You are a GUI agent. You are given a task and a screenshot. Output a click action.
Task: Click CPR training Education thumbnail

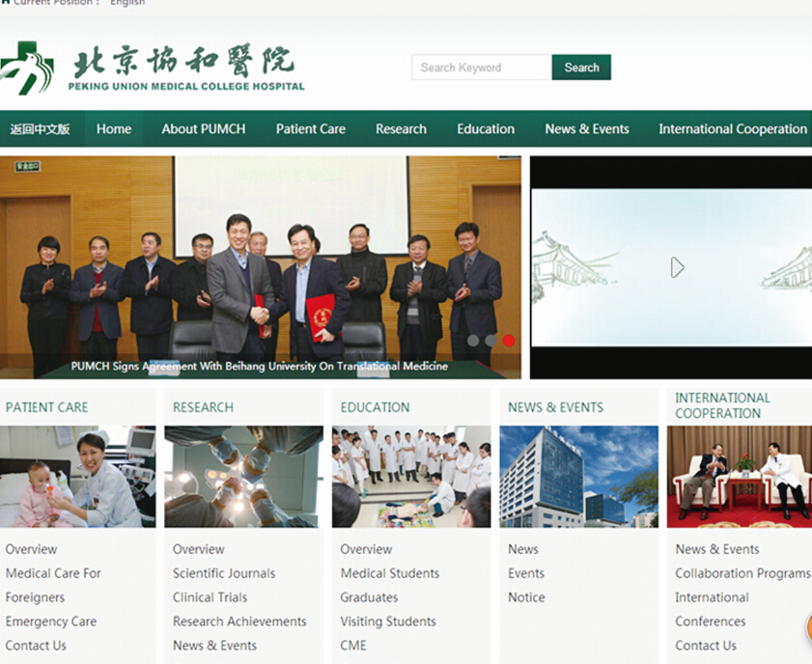(411, 477)
